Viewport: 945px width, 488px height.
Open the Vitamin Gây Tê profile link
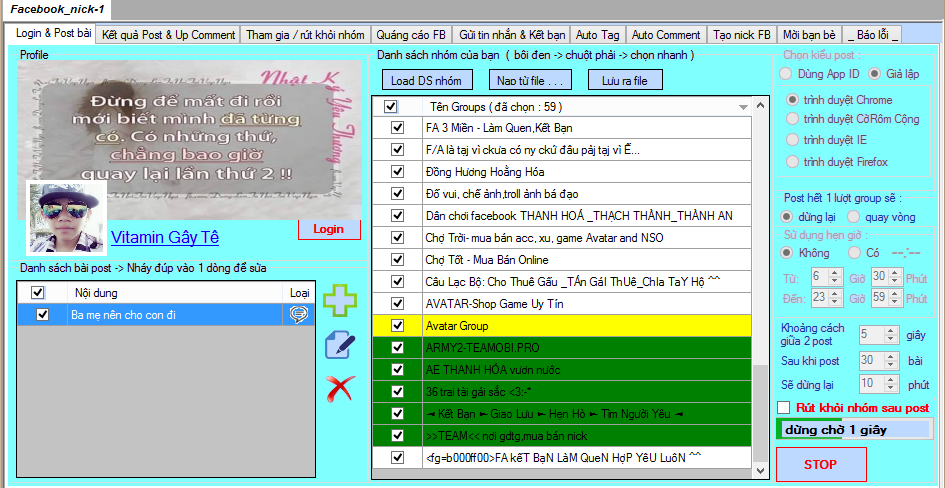[165, 237]
